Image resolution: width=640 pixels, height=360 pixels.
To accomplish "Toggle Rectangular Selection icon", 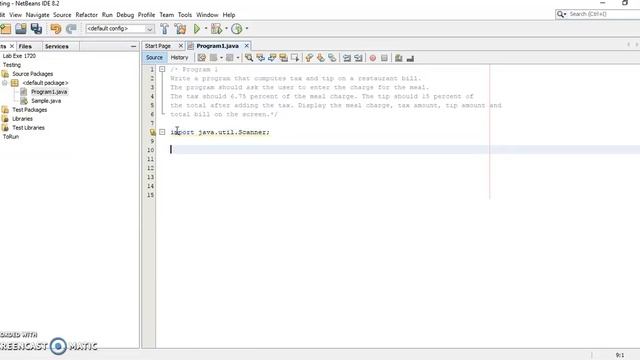I will point(295,58).
